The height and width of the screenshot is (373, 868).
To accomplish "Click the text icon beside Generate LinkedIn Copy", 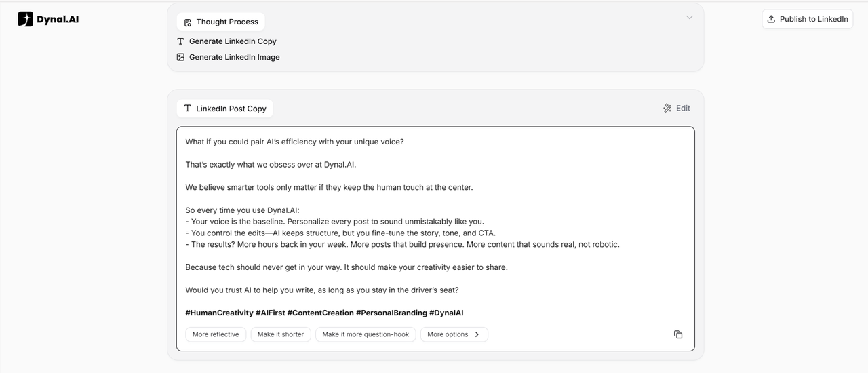I will click(180, 41).
